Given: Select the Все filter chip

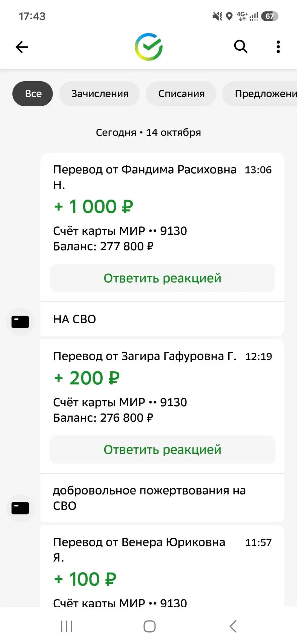Looking at the screenshot, I should (33, 94).
